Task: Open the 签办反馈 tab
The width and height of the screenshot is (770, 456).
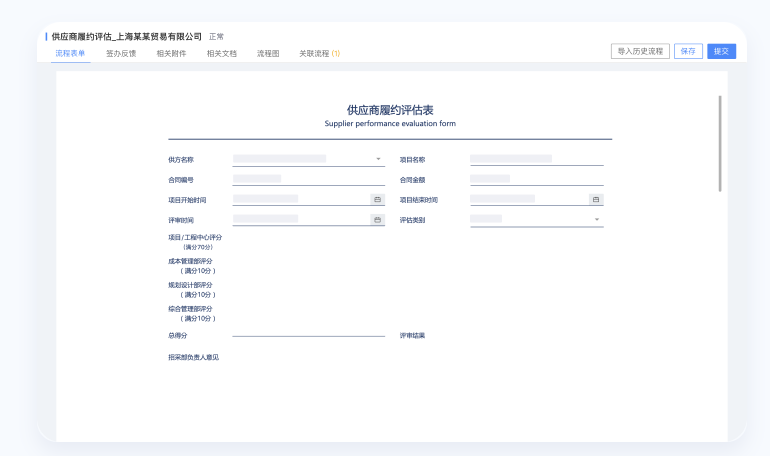Action: 121,53
